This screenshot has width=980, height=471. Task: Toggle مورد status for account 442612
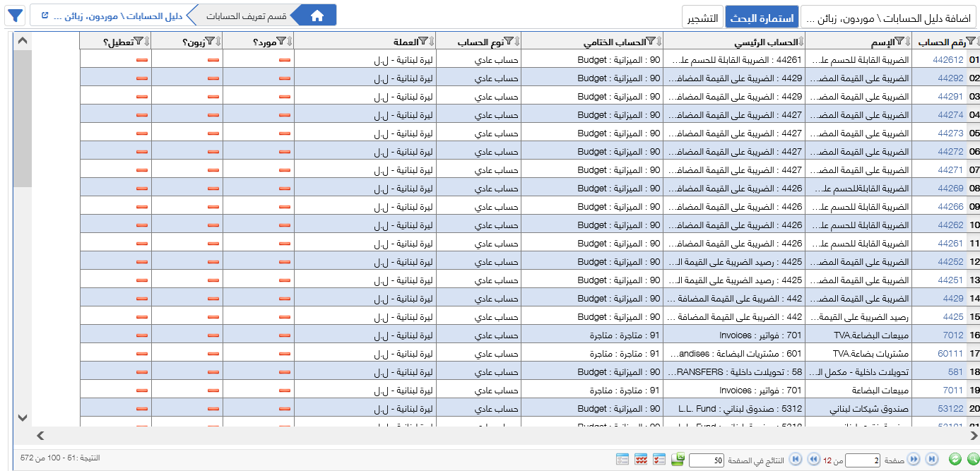point(283,61)
